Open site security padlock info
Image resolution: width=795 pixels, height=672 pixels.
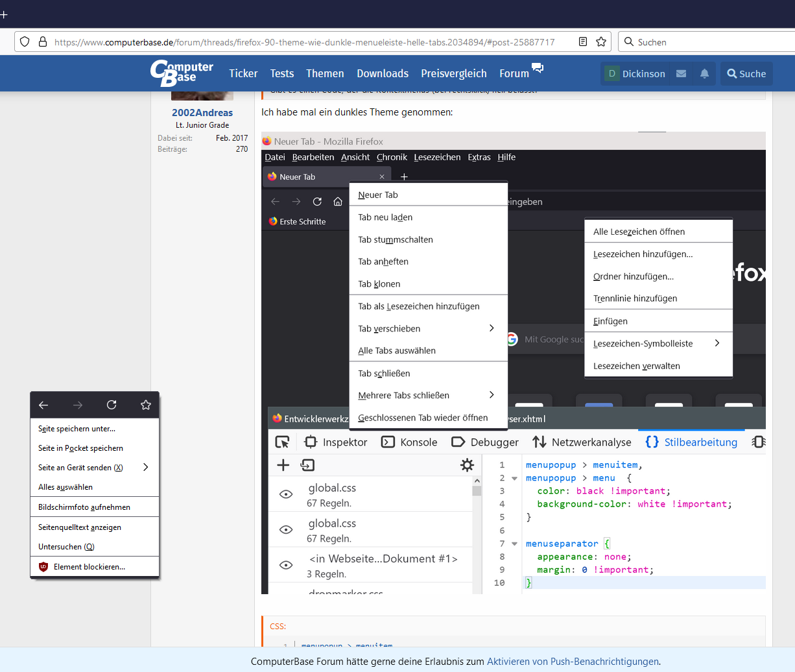pos(43,42)
